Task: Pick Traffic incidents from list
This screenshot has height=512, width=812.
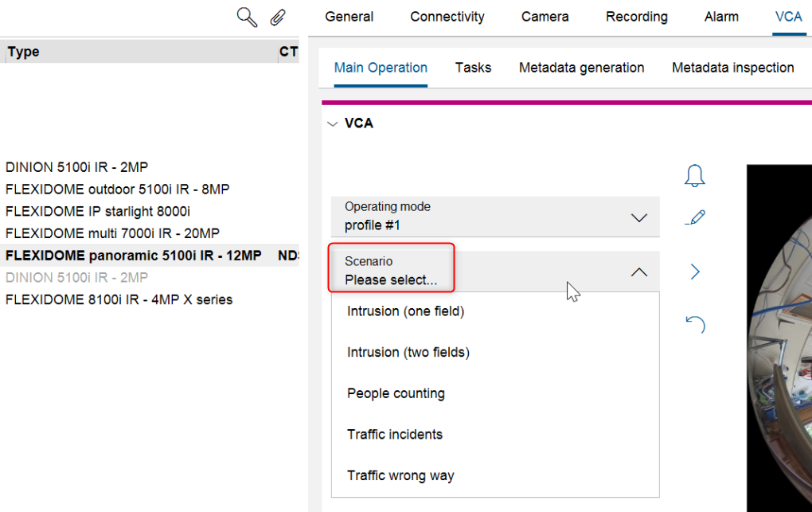Action: coord(394,434)
